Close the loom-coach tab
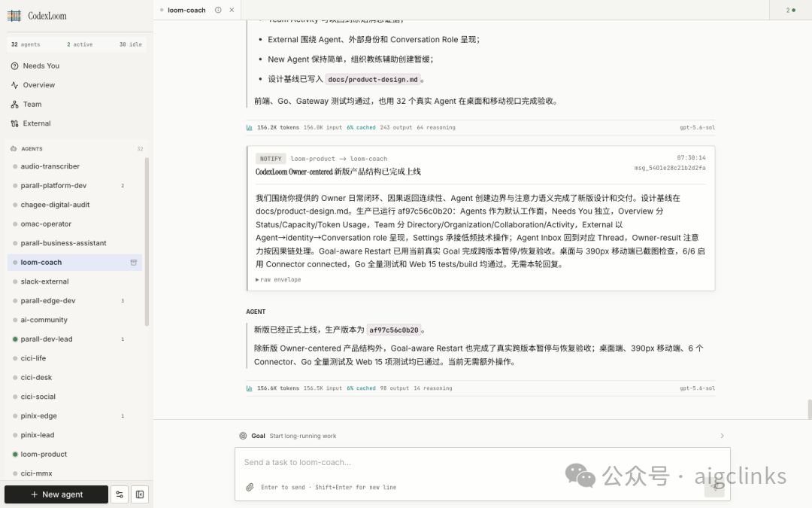This screenshot has height=508, width=812. coord(232,10)
